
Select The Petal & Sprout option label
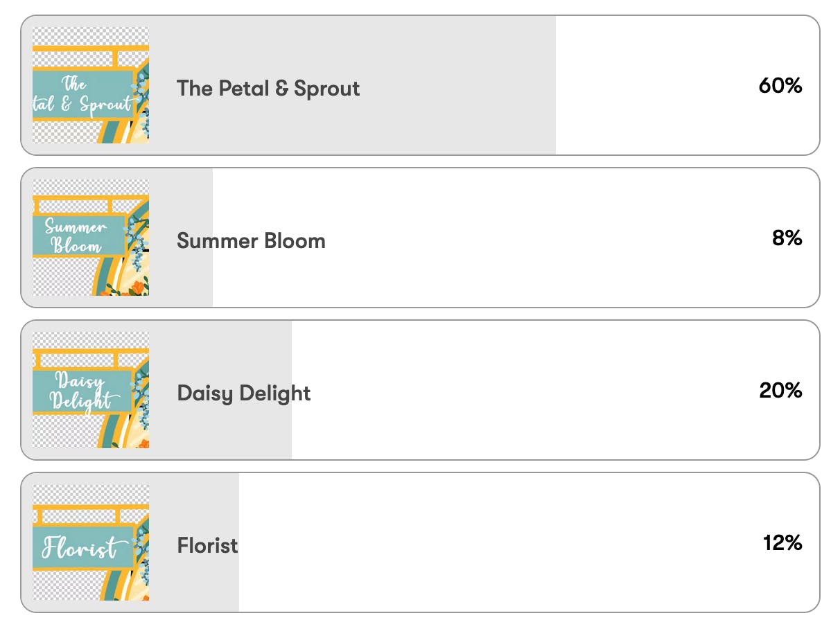268,89
